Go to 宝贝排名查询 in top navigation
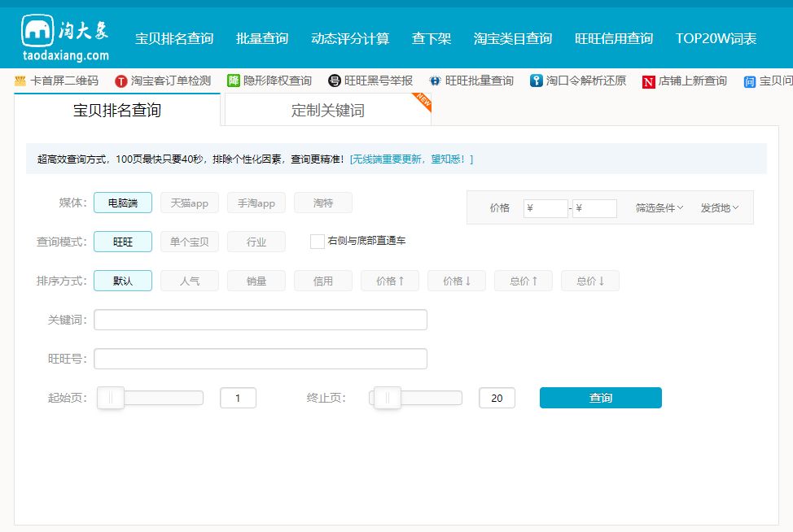The height and width of the screenshot is (532, 793). (174, 38)
